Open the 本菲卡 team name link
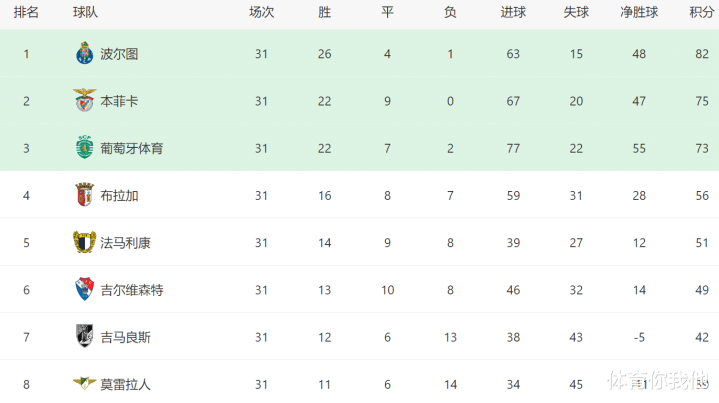Viewport: 719px width, 403px height. pyautogui.click(x=119, y=101)
